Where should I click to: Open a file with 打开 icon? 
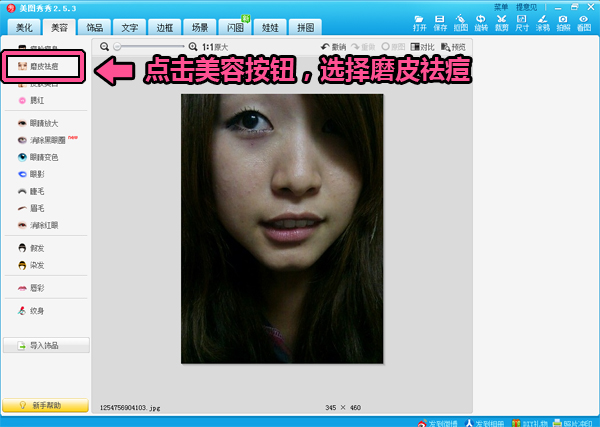(420, 23)
